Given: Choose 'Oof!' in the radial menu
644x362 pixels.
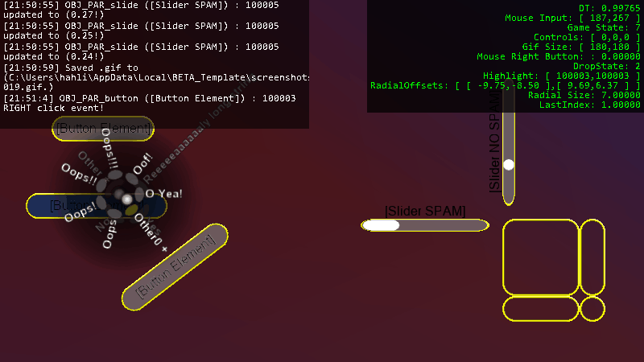Looking at the screenshot, I should [131, 179].
